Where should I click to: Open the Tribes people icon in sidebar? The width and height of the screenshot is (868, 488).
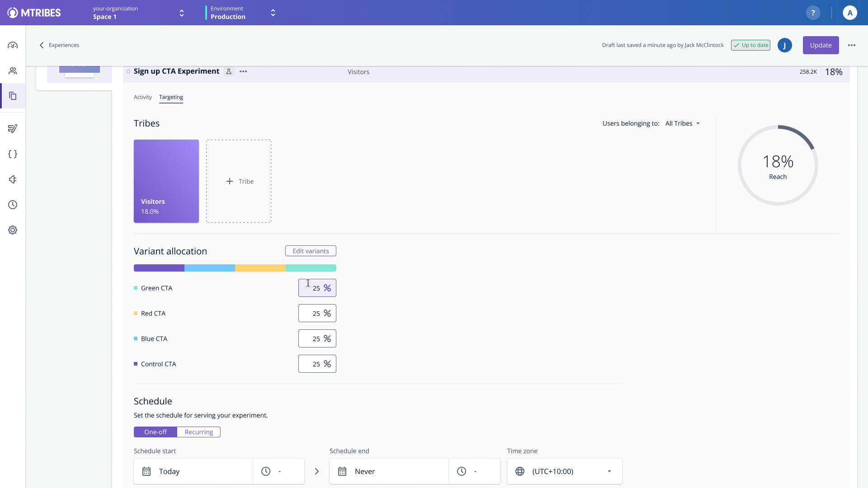pyautogui.click(x=13, y=71)
